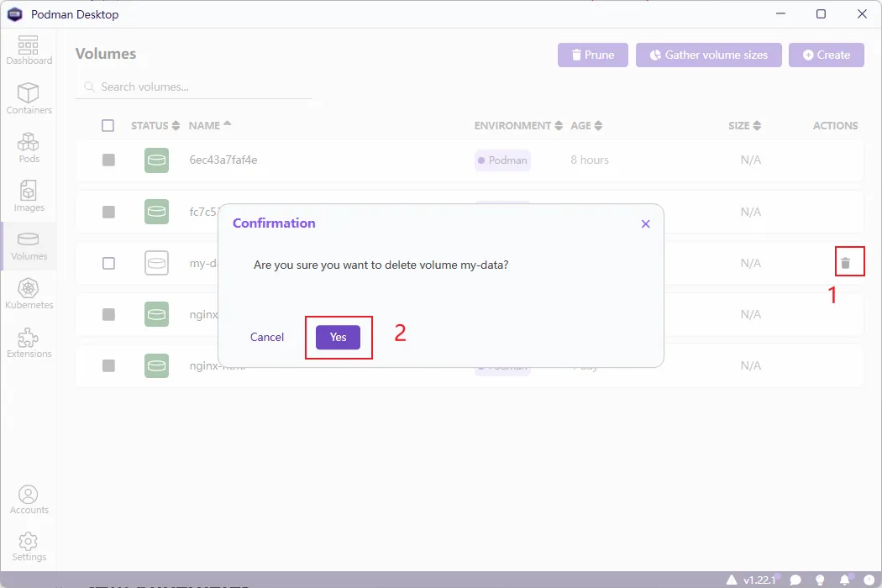Open the Kubernetes section
This screenshot has width=882, height=588.
[x=29, y=294]
